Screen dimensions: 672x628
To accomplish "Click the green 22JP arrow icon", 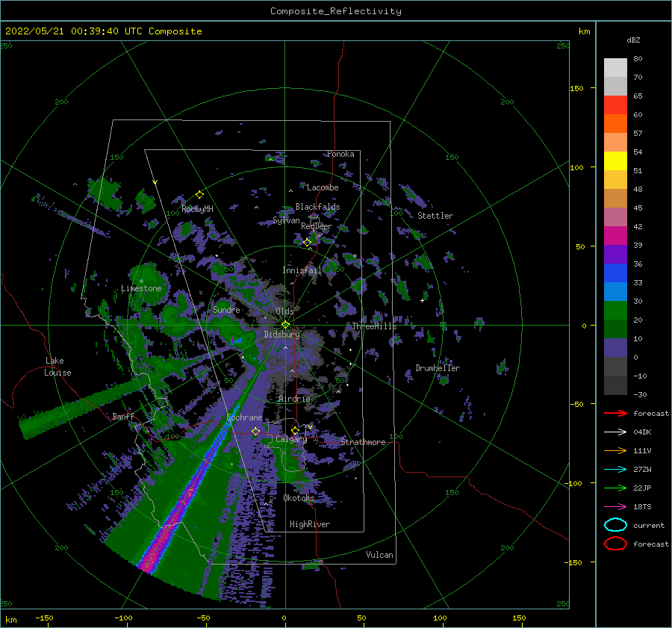I will click(615, 488).
